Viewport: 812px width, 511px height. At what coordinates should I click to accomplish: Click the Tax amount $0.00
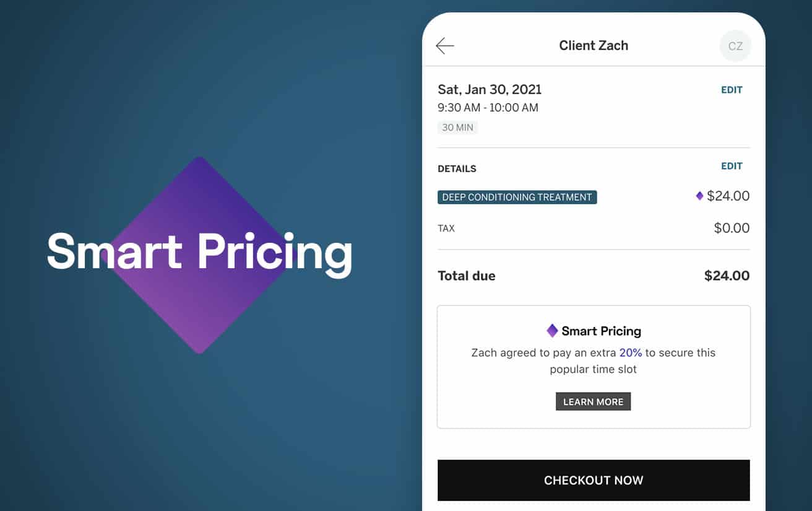pyautogui.click(x=732, y=228)
